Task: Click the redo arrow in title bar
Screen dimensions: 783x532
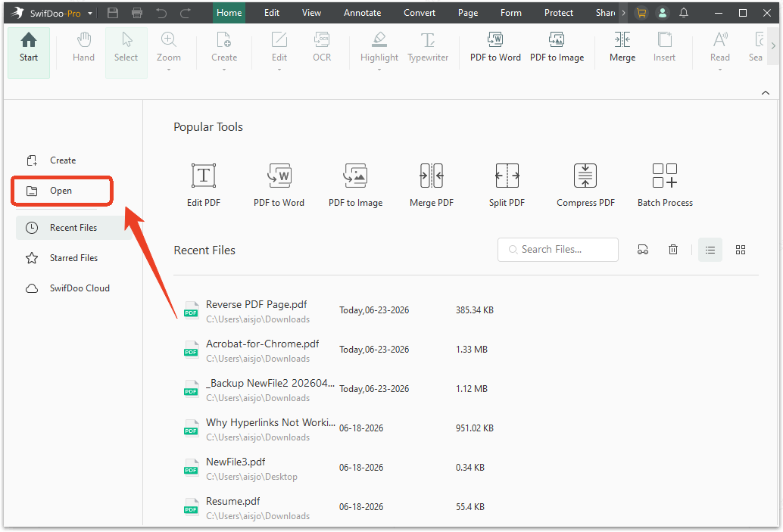Action: [x=186, y=13]
